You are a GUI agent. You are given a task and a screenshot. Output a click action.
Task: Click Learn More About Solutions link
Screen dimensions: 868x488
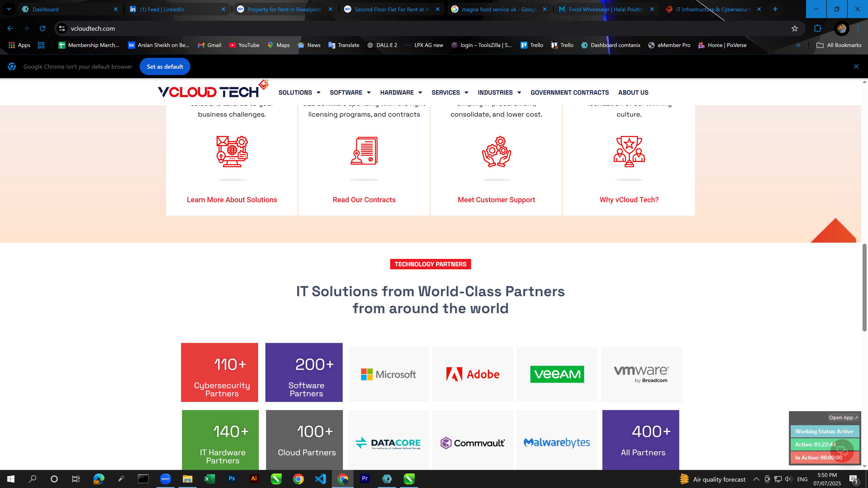click(232, 200)
